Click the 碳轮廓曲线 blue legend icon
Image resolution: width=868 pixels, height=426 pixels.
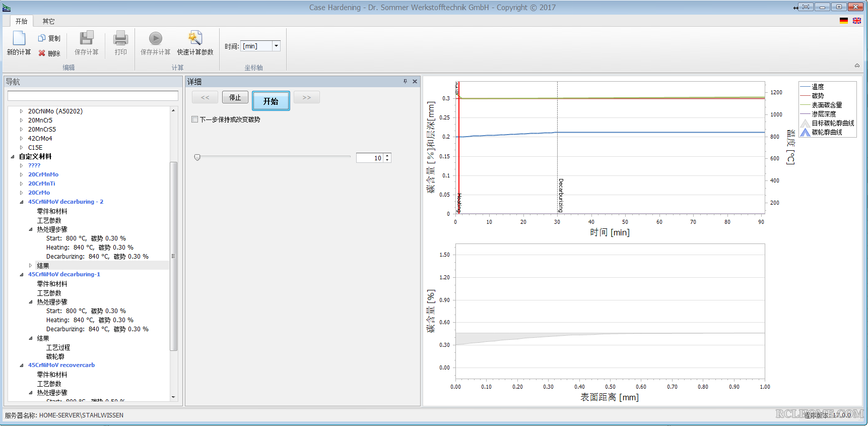pos(805,132)
